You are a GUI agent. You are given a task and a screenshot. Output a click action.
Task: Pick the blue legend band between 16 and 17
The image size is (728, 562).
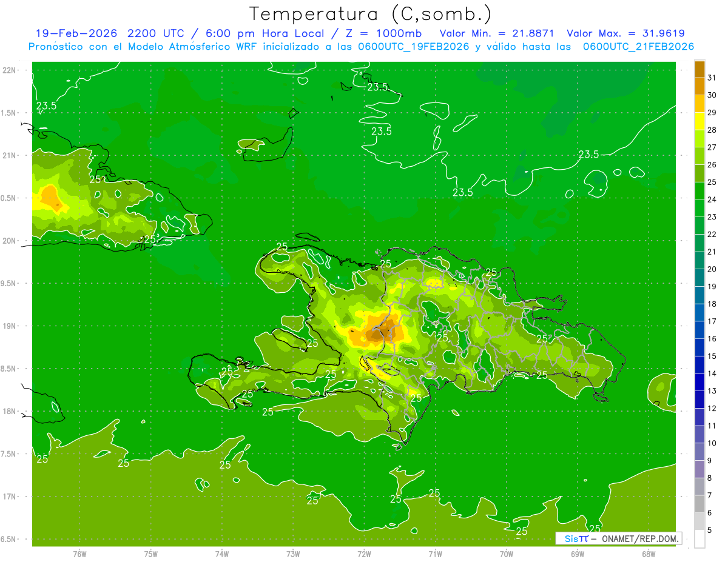[700, 330]
